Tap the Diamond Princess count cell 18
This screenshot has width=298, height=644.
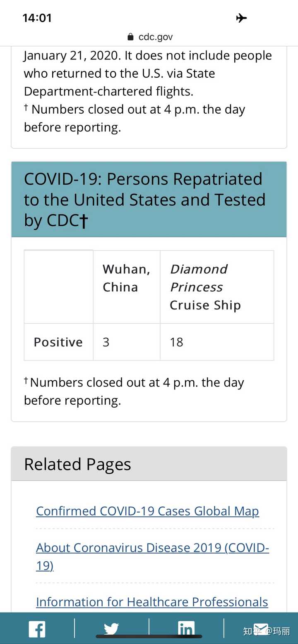point(177,342)
